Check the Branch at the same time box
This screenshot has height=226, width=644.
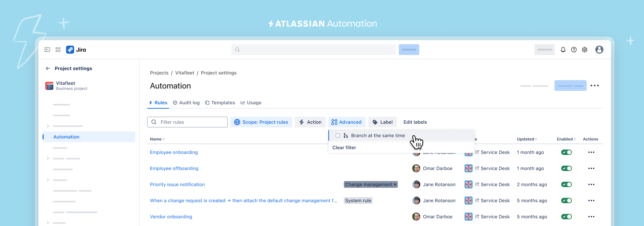338,135
